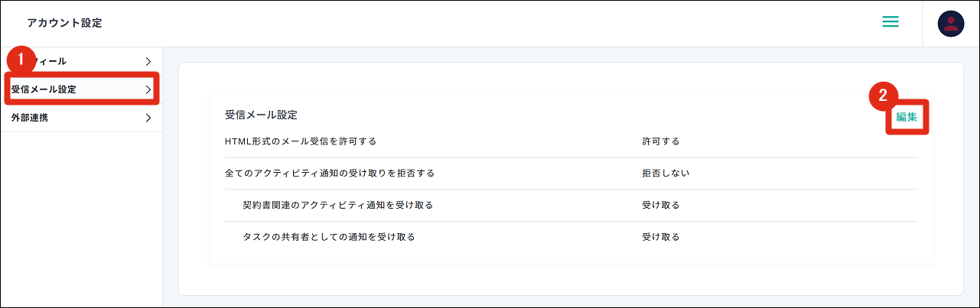Click the user avatar icon
This screenshot has height=308, width=980.
(x=951, y=24)
